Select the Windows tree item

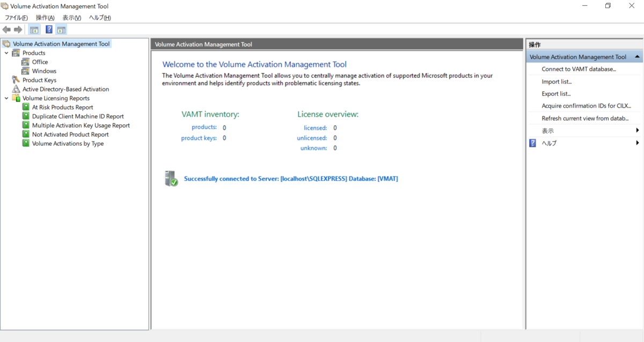[44, 71]
